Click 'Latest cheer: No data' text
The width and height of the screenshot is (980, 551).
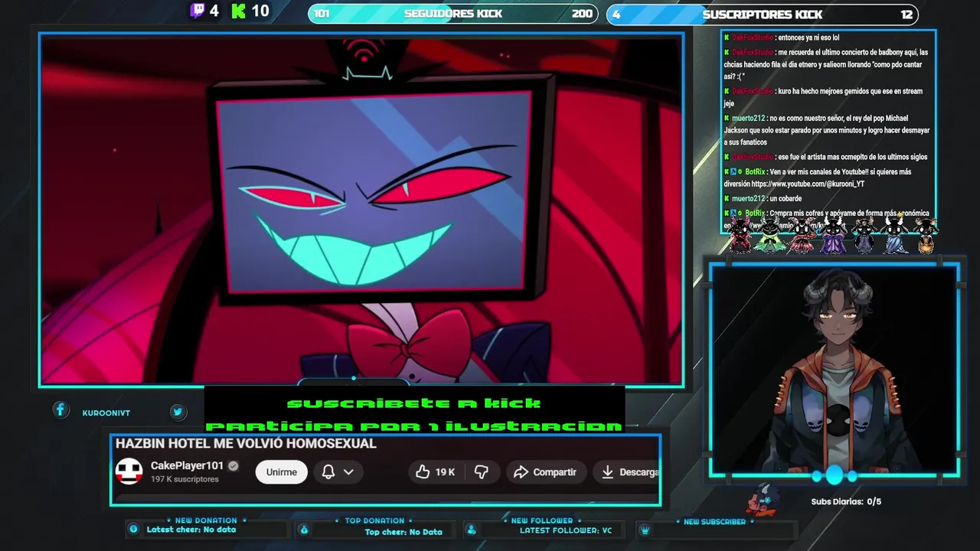pyautogui.click(x=191, y=530)
